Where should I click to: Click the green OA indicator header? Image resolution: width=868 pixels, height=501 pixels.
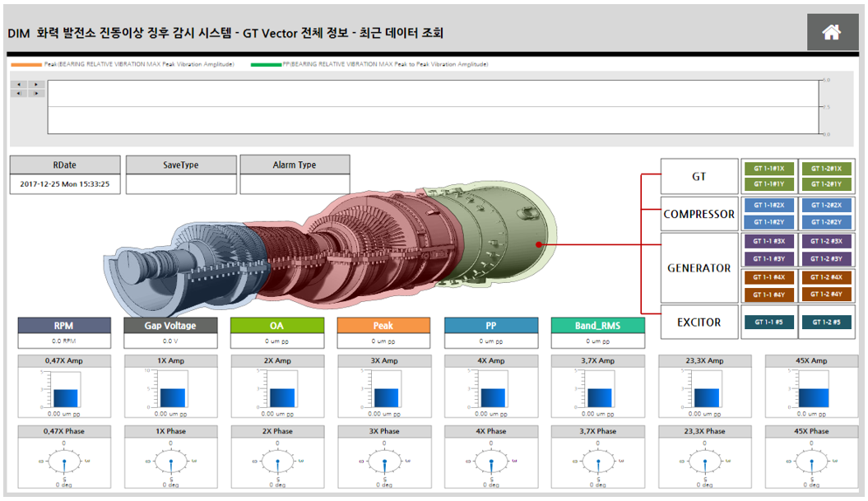[276, 326]
